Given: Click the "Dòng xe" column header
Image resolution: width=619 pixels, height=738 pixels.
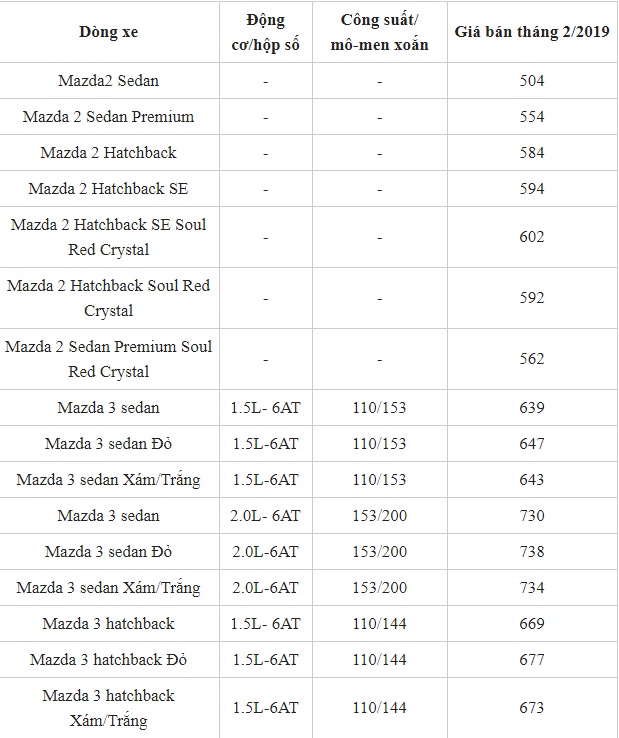Looking at the screenshot, I should click(108, 32).
